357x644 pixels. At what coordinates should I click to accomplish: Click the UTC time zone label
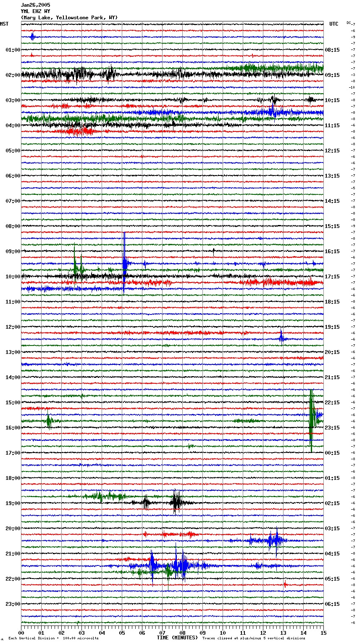tap(333, 24)
